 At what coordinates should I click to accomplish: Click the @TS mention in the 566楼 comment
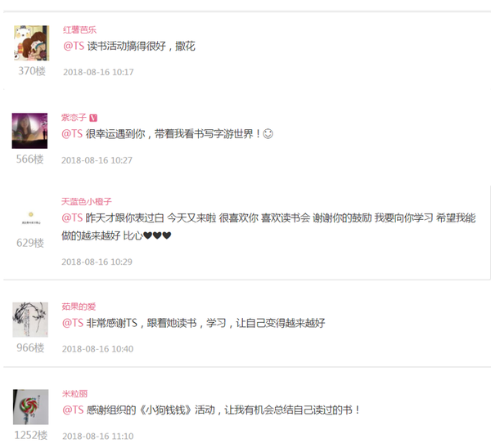point(72,134)
